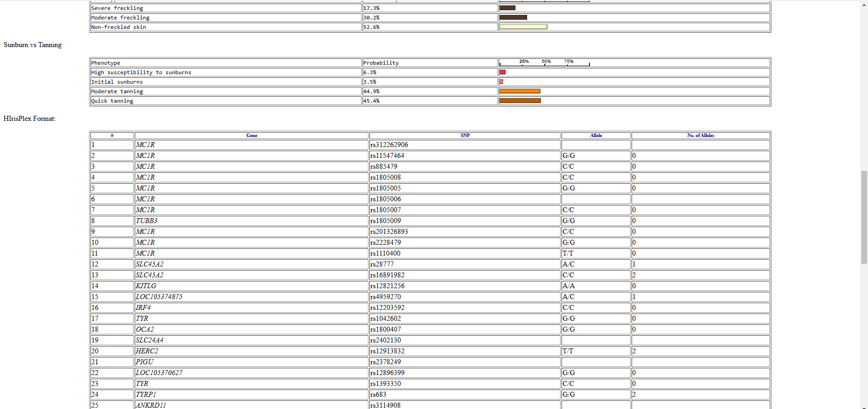Image resolution: width=868 pixels, height=409 pixels.
Task: Click the No. of Alleles column header
Action: coord(700,135)
